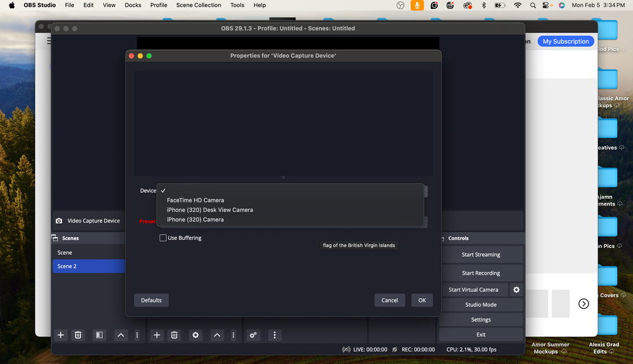Delete the selected source with its trash icon
Image resolution: width=633 pixels, height=364 pixels.
tap(174, 335)
